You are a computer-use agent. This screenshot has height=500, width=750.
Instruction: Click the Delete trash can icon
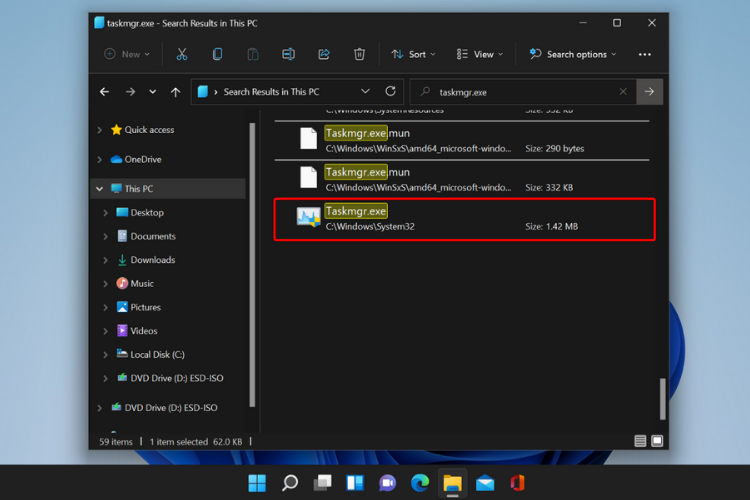pyautogui.click(x=359, y=54)
